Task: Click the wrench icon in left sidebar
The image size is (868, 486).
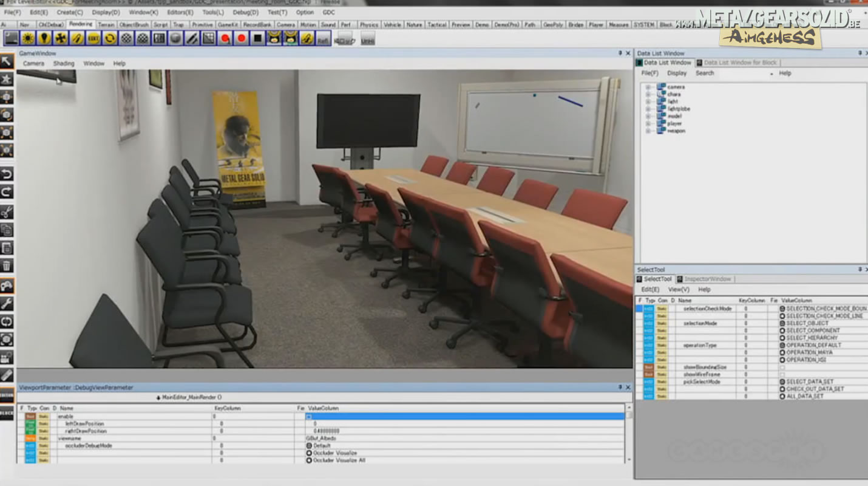Action: coord(7,303)
